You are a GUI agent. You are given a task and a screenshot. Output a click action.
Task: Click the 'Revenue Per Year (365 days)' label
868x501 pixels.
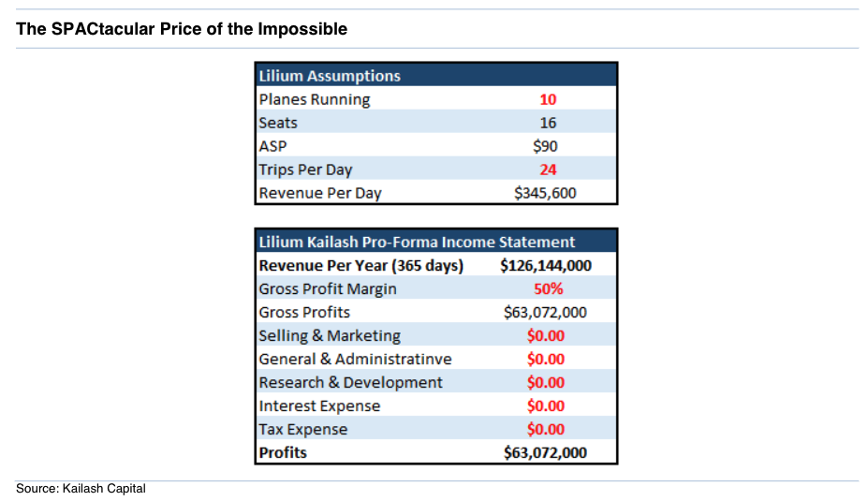click(360, 265)
